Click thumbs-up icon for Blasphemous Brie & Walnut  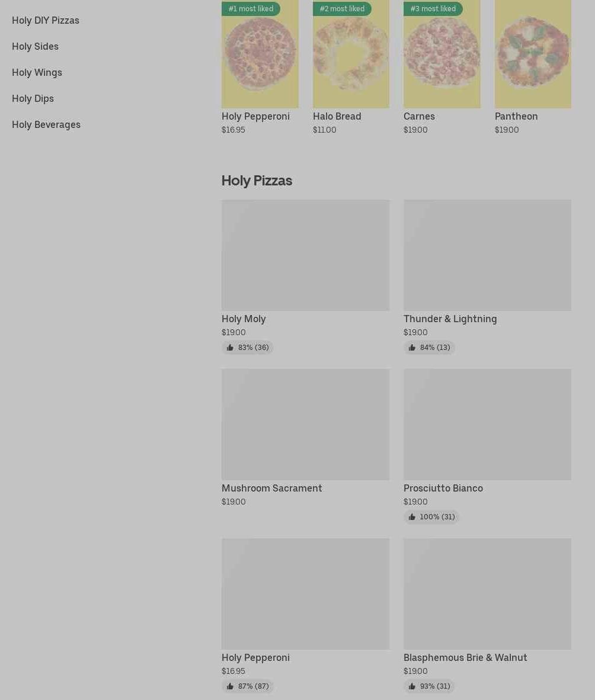click(412, 686)
